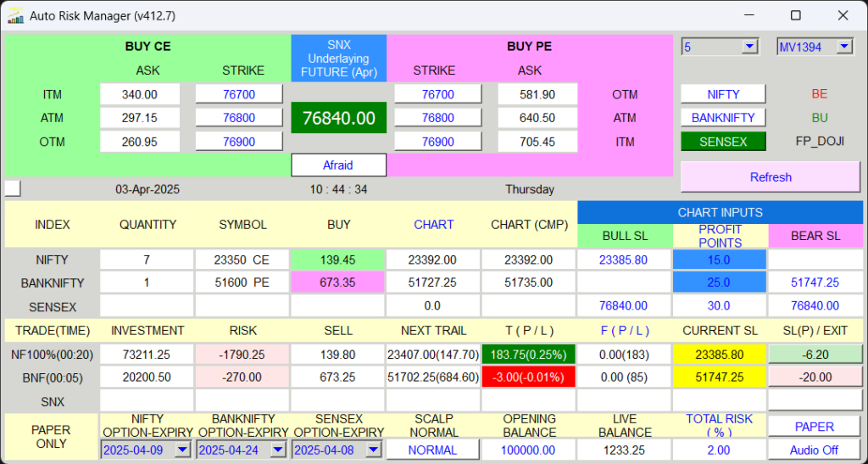Image resolution: width=868 pixels, height=464 pixels.
Task: Click the Auto Risk Manager app icon
Action: coord(15,15)
